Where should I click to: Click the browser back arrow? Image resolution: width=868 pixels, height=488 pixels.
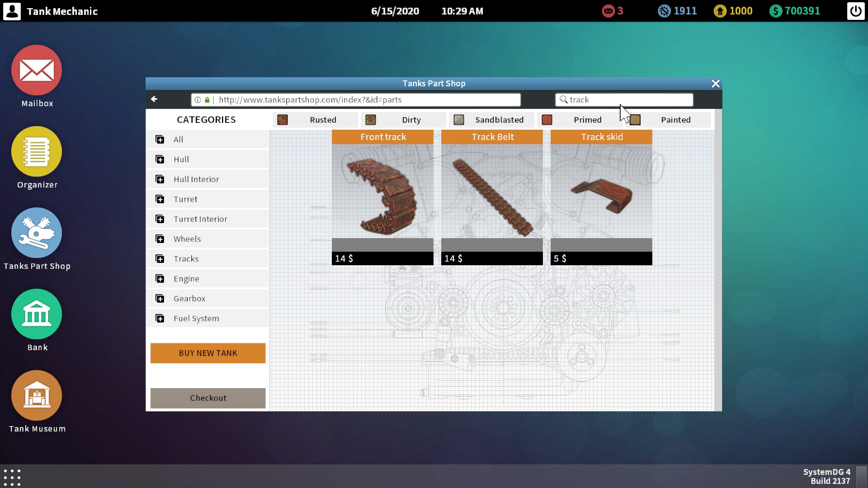point(154,99)
